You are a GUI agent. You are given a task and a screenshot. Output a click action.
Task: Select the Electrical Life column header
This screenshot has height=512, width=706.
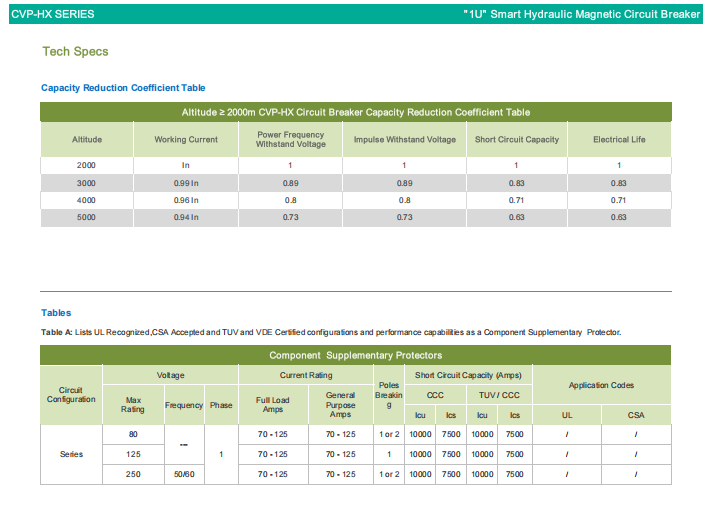pyautogui.click(x=618, y=139)
